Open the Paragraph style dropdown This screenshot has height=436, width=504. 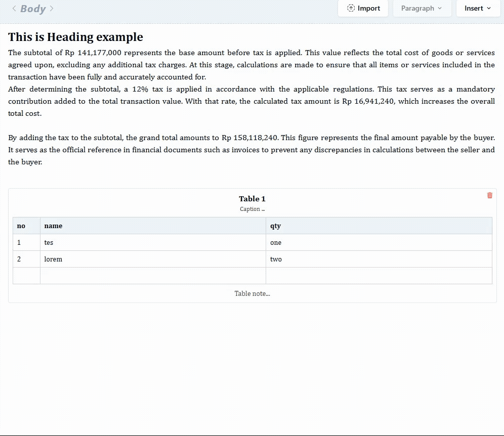pos(422,9)
